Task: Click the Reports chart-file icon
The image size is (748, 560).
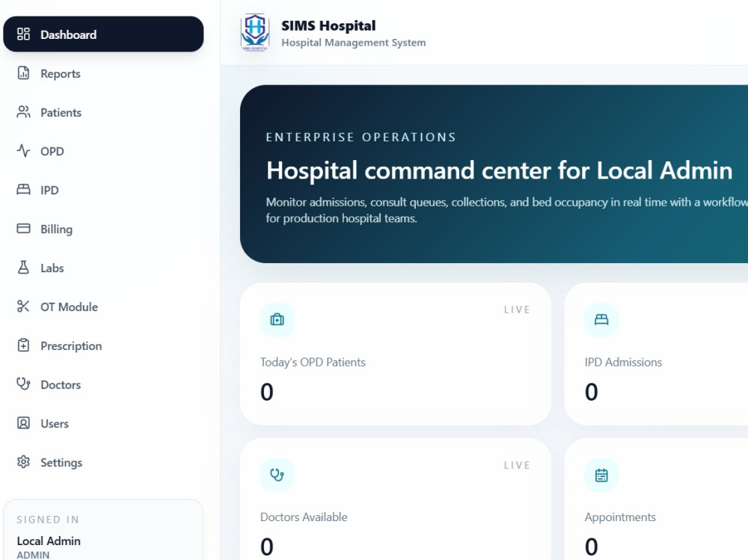Action: 23,73
